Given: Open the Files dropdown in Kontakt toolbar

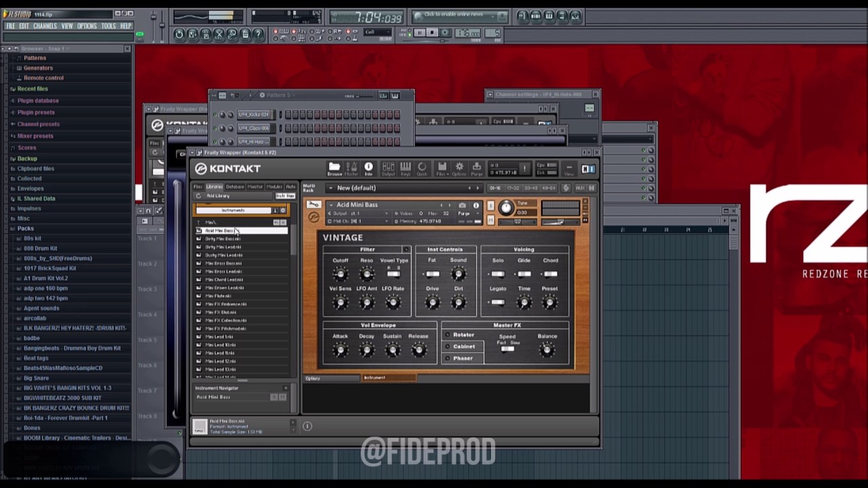Looking at the screenshot, I should click(442, 167).
